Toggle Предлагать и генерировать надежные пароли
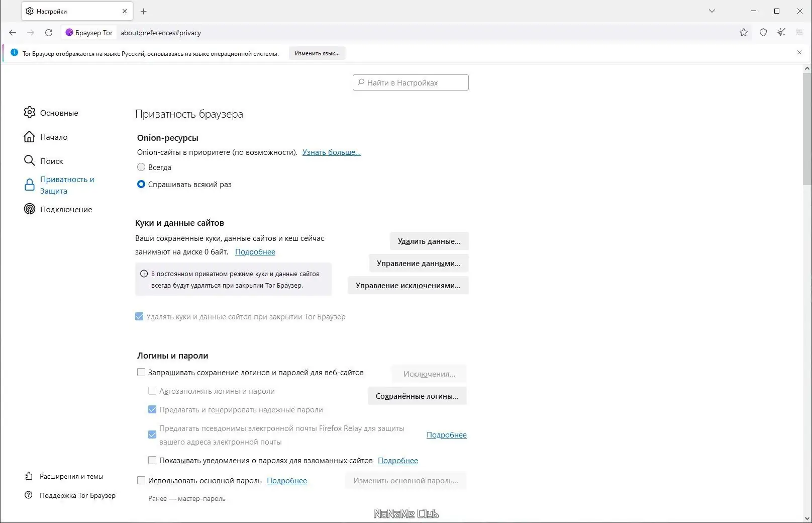The height and width of the screenshot is (523, 812). click(x=152, y=409)
